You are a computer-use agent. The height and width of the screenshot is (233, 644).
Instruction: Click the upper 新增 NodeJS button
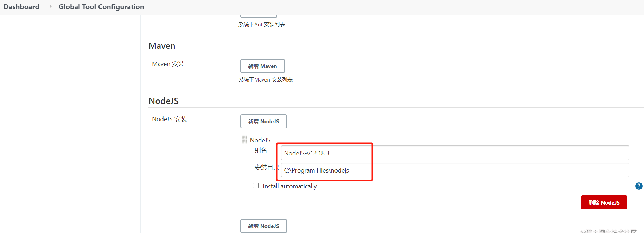point(263,121)
